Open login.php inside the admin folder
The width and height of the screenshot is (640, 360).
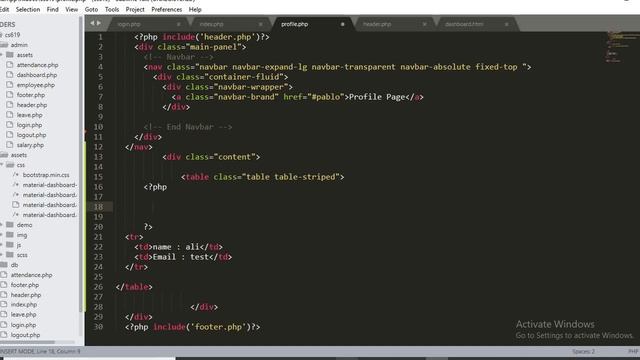click(x=29, y=125)
